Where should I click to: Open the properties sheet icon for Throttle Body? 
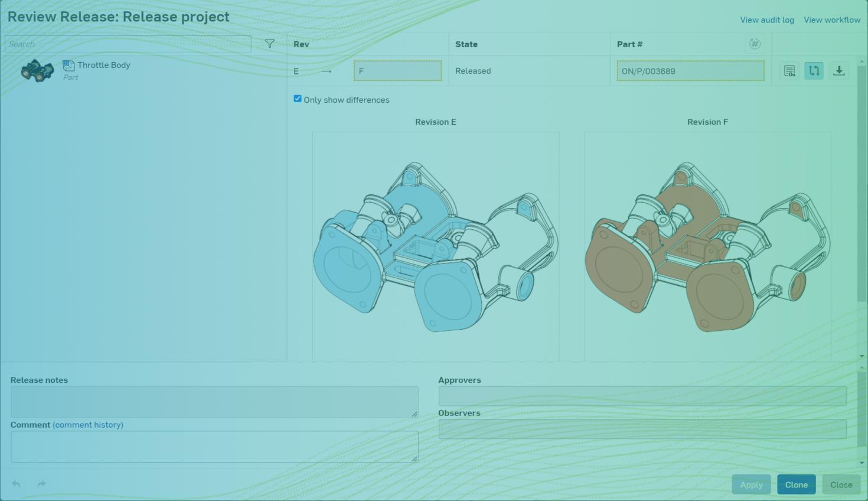click(789, 71)
